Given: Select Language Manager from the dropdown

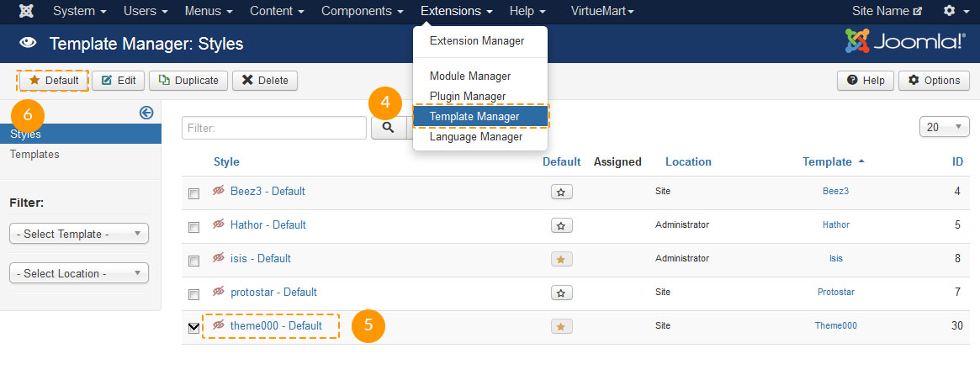Looking at the screenshot, I should pos(475,137).
